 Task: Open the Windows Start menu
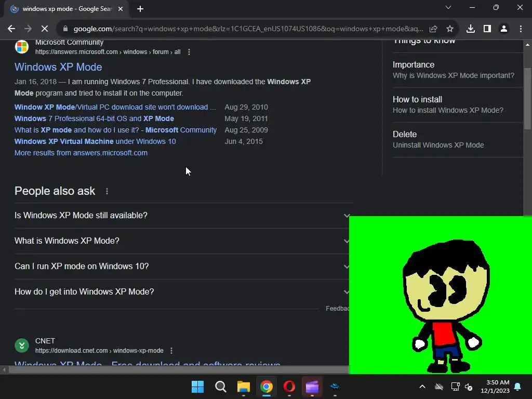click(197, 387)
